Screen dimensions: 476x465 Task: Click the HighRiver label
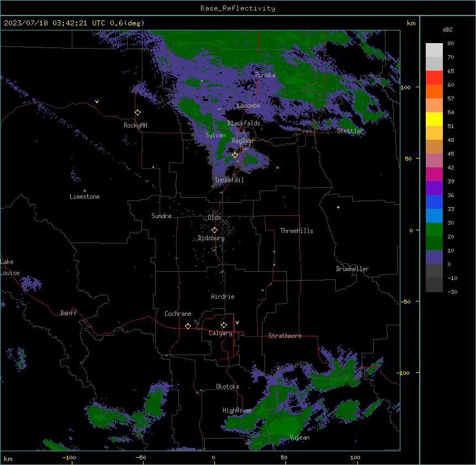tap(237, 410)
